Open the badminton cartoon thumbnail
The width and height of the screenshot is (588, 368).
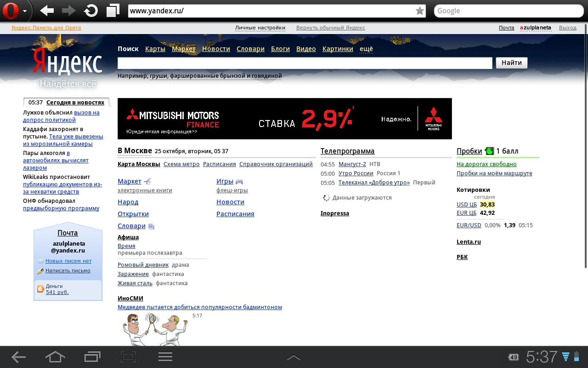(155, 328)
